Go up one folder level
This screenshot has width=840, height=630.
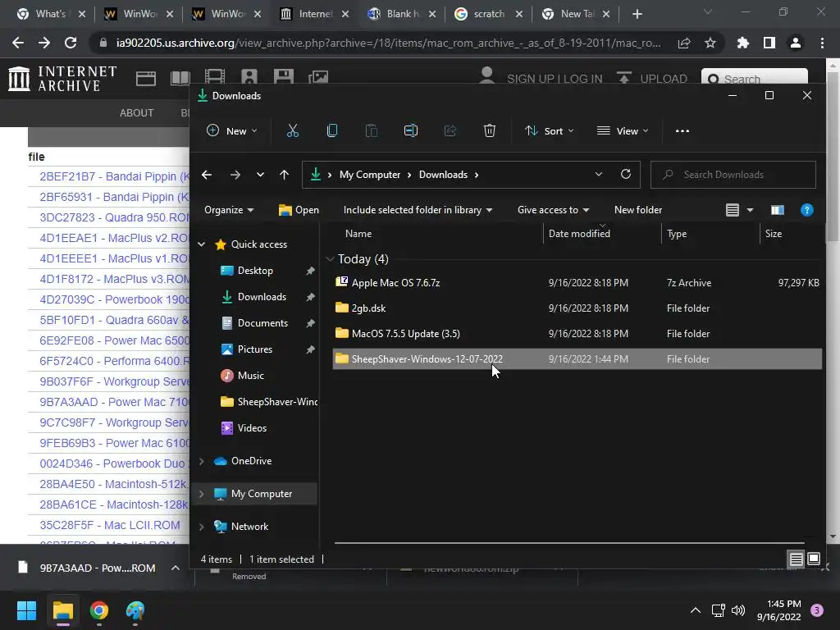285,175
